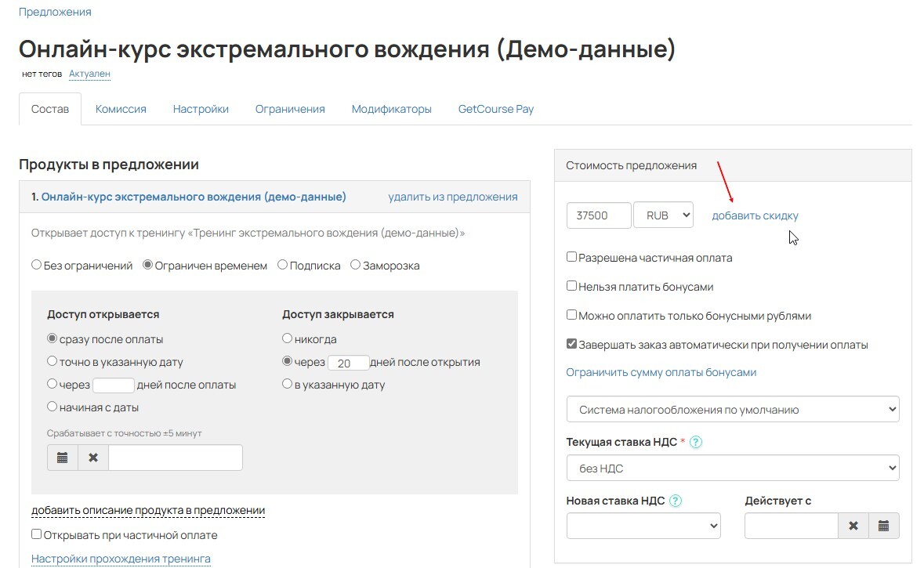This screenshot has height=568, width=924.
Task: Select никогда for access closing
Action: coord(288,338)
